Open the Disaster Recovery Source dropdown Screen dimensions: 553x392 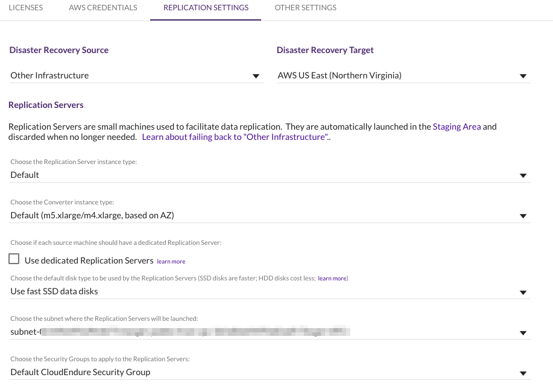[x=136, y=75]
